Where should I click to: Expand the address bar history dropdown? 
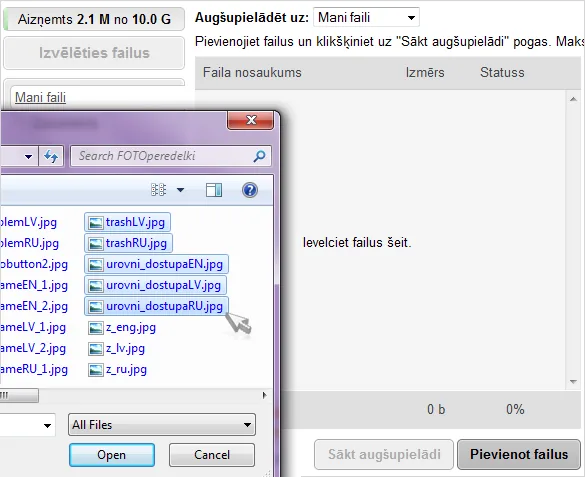pos(28,156)
